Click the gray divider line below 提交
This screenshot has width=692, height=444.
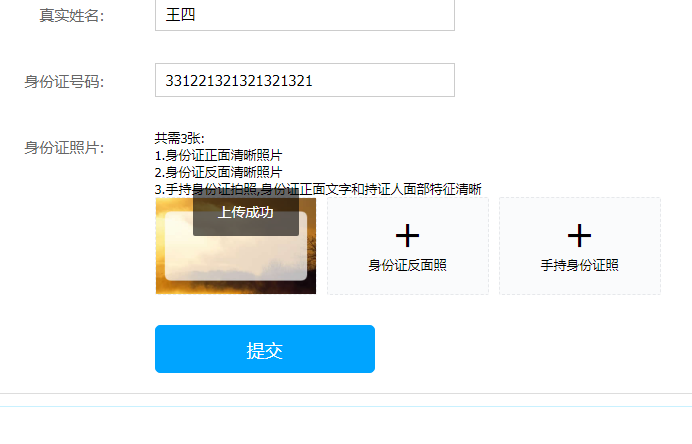346,393
